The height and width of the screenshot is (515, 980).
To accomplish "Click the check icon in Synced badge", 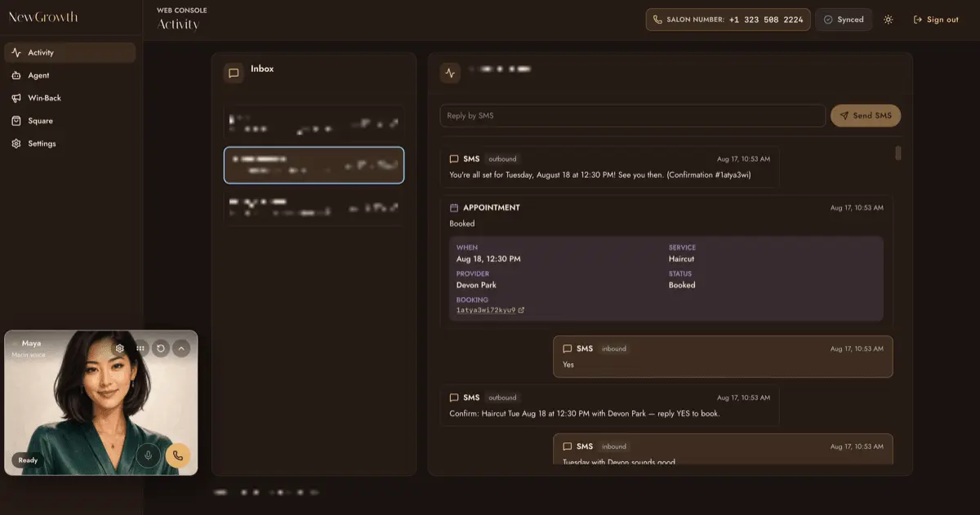I will pos(828,20).
